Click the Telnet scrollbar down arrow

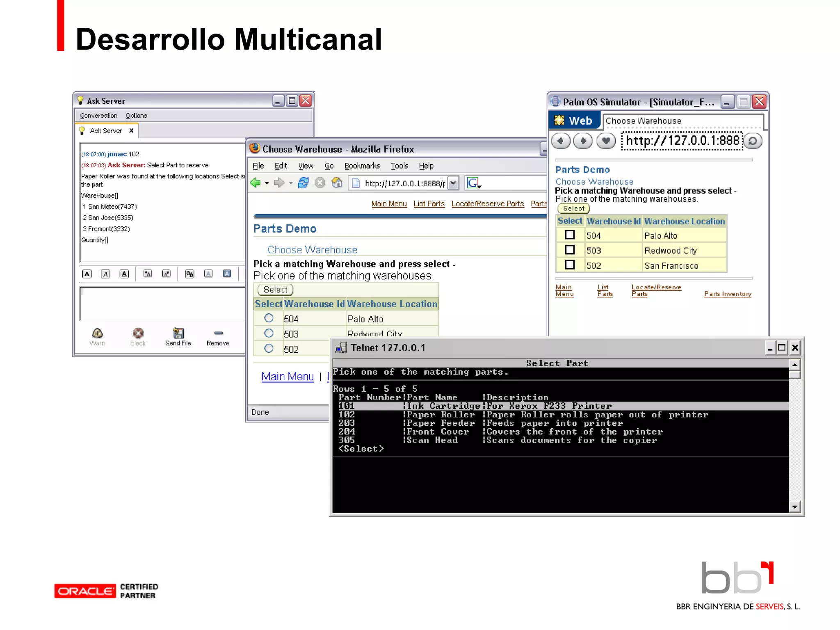[794, 507]
